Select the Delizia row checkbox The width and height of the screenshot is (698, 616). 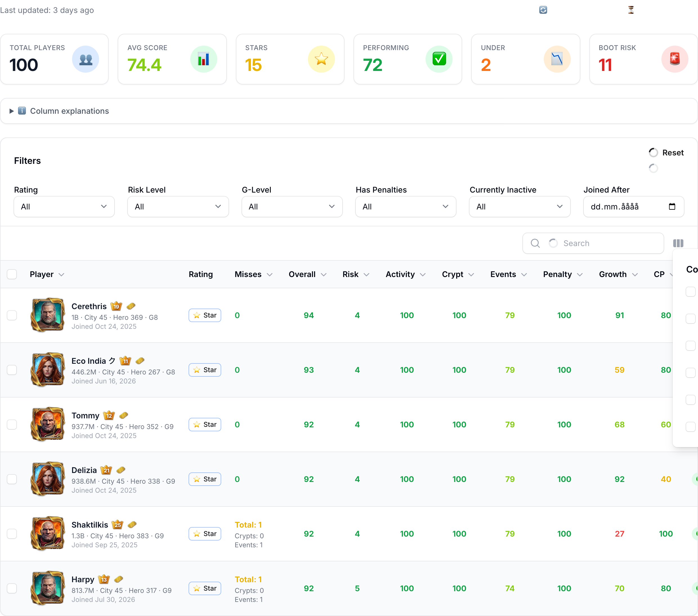point(12,479)
